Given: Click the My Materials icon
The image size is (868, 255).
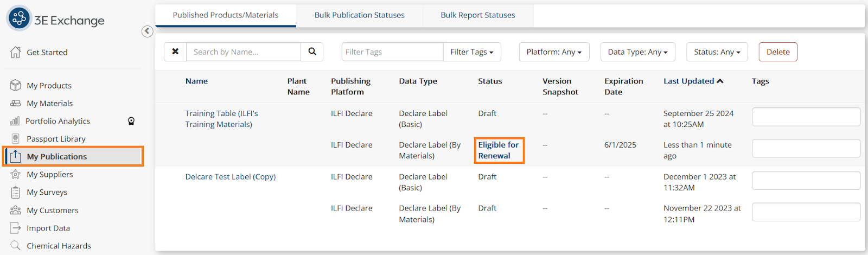Looking at the screenshot, I should point(16,103).
